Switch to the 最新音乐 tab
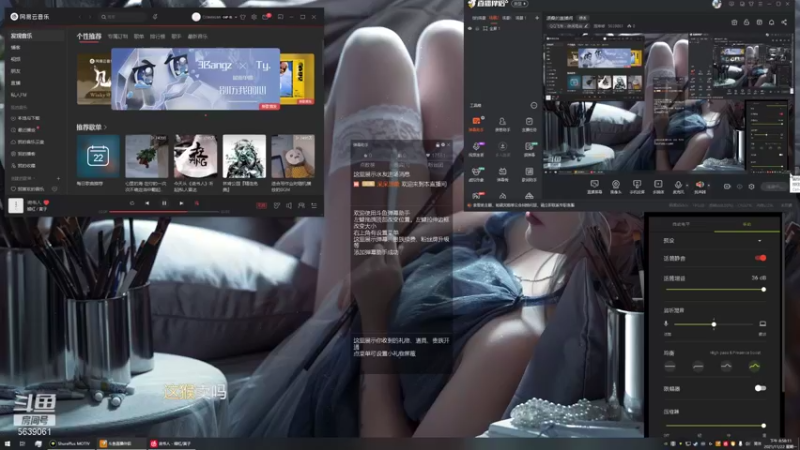The width and height of the screenshot is (800, 450). pos(197,36)
